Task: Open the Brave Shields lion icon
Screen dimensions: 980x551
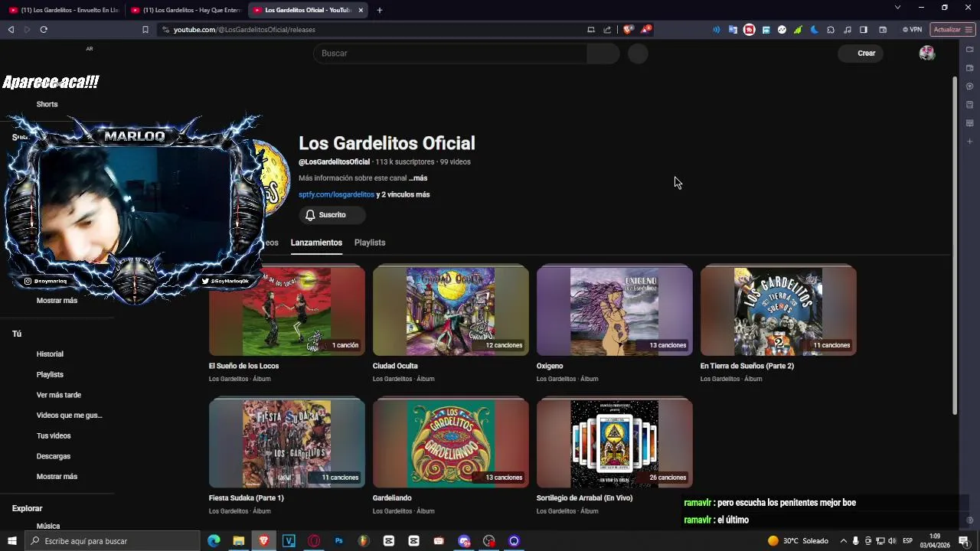Action: (x=628, y=30)
